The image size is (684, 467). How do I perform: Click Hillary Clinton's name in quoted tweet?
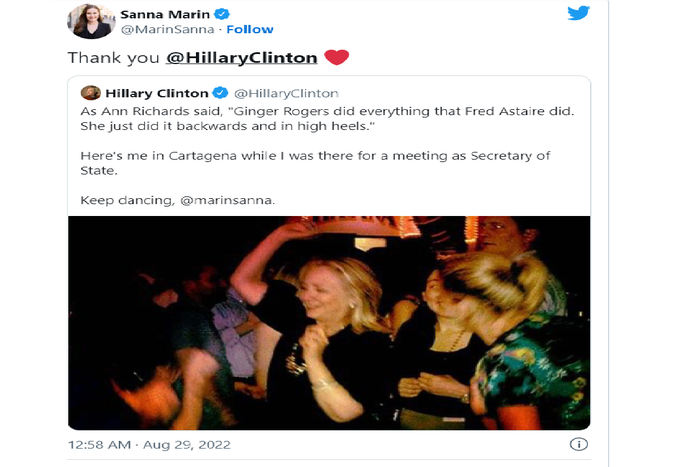click(158, 93)
